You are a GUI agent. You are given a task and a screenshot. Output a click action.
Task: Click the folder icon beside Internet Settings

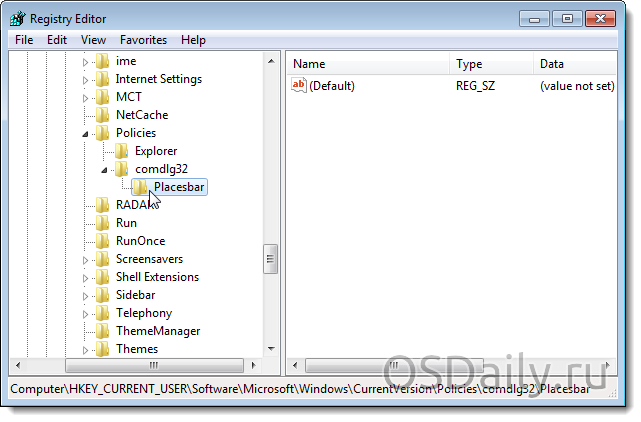(x=102, y=79)
